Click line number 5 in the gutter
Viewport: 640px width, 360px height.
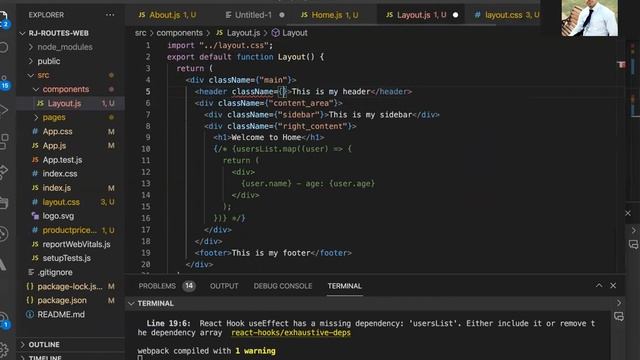[148, 91]
